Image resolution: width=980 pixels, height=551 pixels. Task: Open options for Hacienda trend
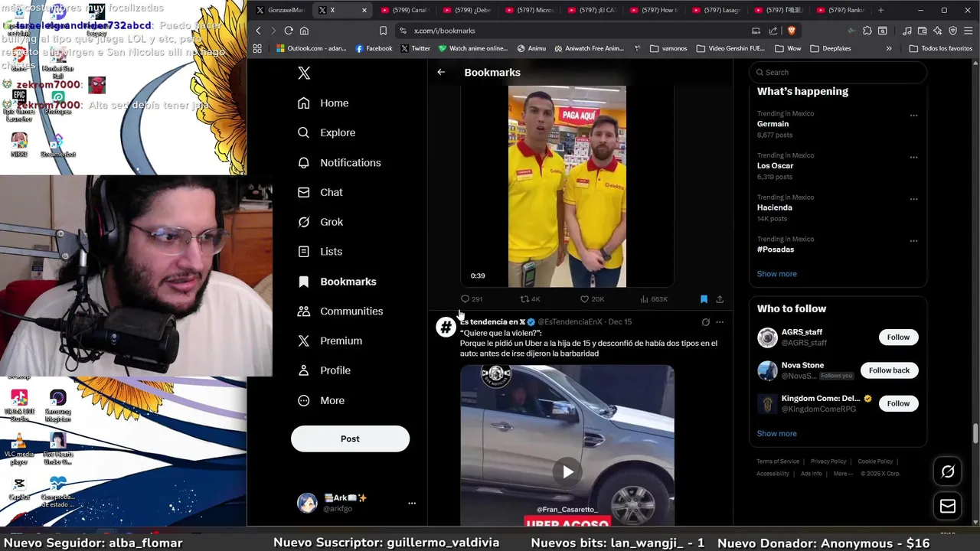point(913,199)
